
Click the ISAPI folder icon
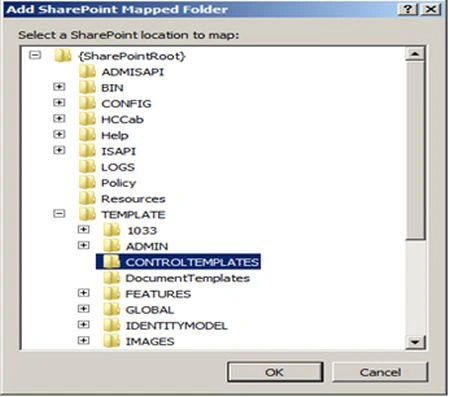click(88, 151)
